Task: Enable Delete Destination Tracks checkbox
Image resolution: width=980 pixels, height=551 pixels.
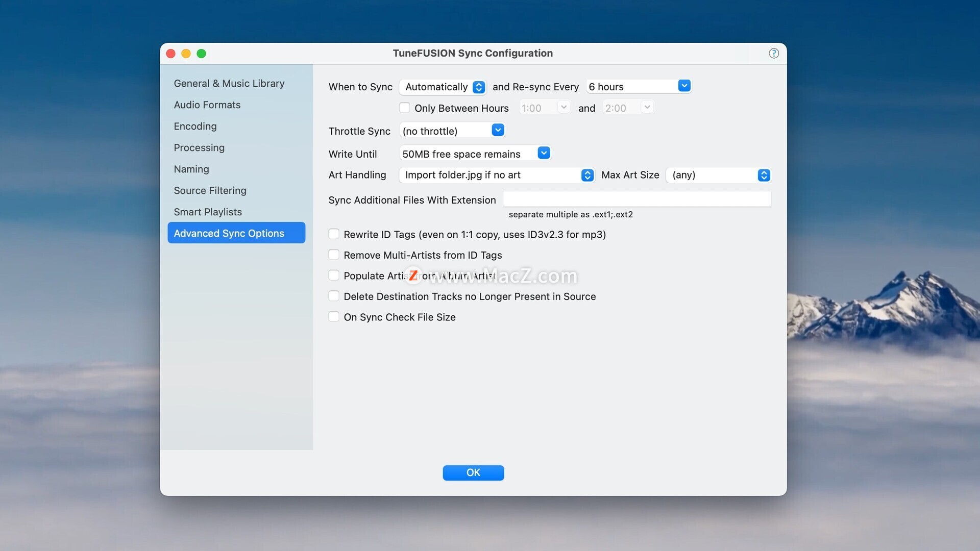Action: (x=333, y=296)
